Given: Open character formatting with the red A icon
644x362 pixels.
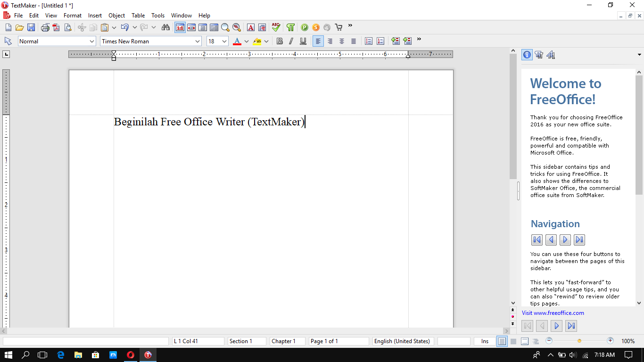Looking at the screenshot, I should click(x=251, y=27).
